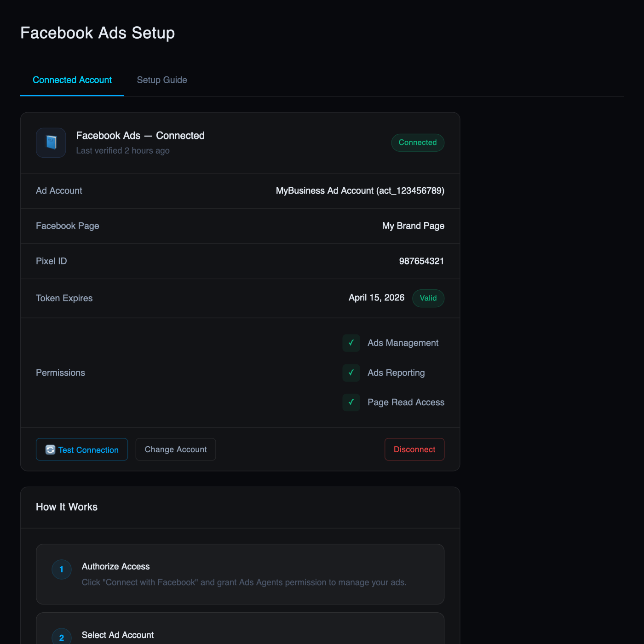
Task: Toggle the Page Read Access checkmark
Action: point(351,402)
